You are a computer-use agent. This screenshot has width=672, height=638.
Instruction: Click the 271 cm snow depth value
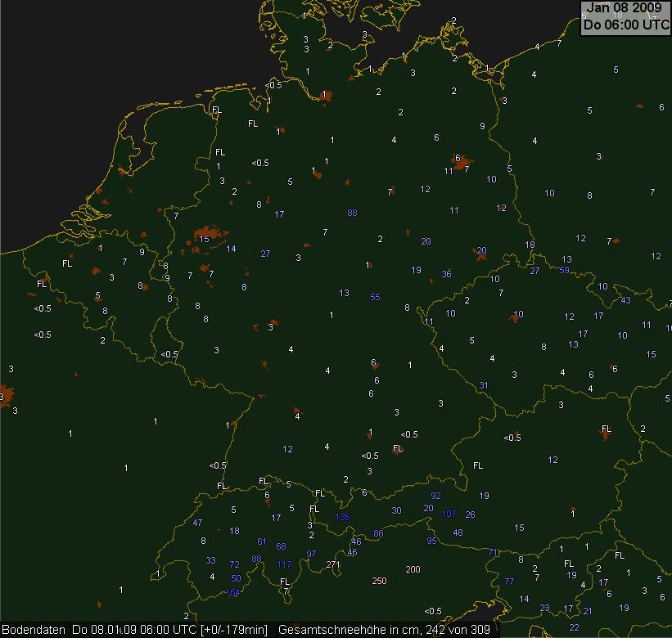click(x=333, y=564)
